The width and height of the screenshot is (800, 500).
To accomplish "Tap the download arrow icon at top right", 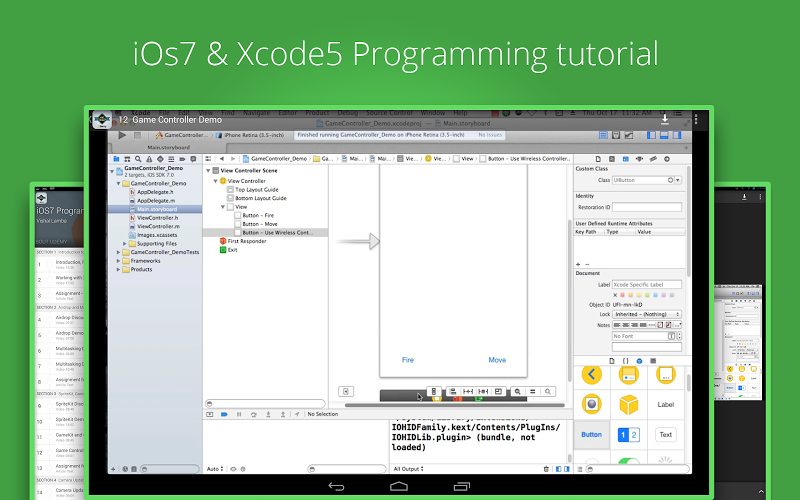I will tap(665, 120).
